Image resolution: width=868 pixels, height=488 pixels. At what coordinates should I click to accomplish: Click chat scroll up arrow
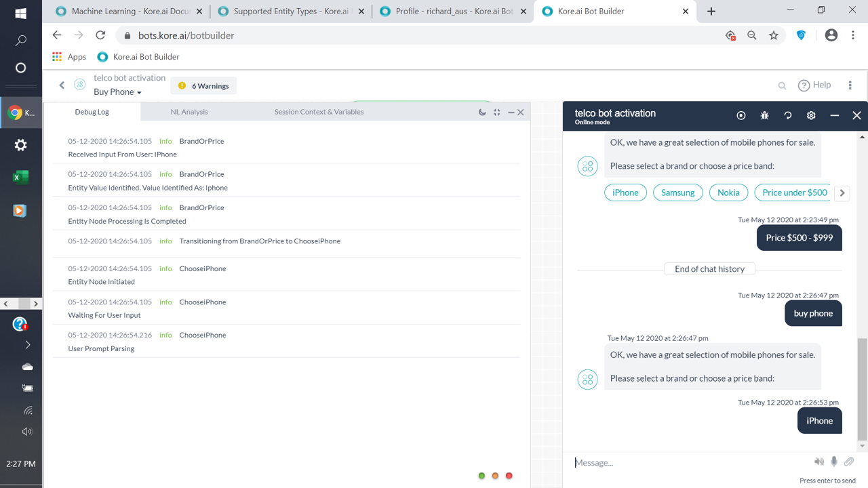tap(862, 137)
